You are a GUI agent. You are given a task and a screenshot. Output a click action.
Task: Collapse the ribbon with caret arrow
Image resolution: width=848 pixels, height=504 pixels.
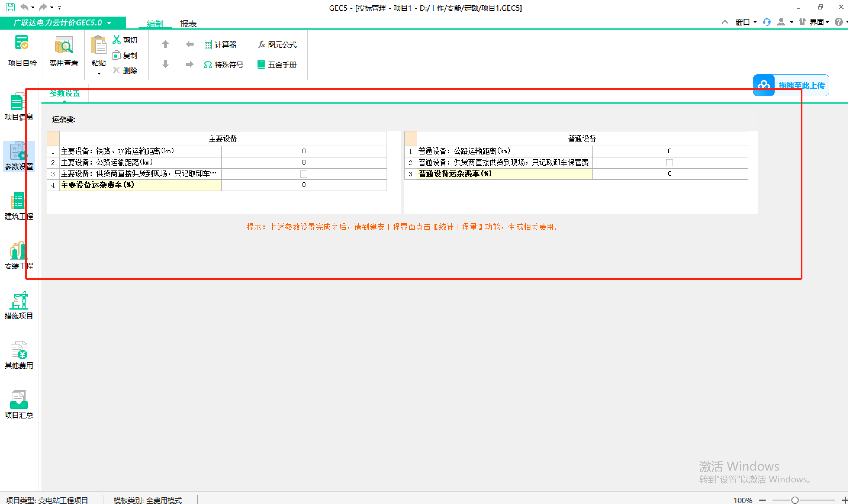point(724,22)
